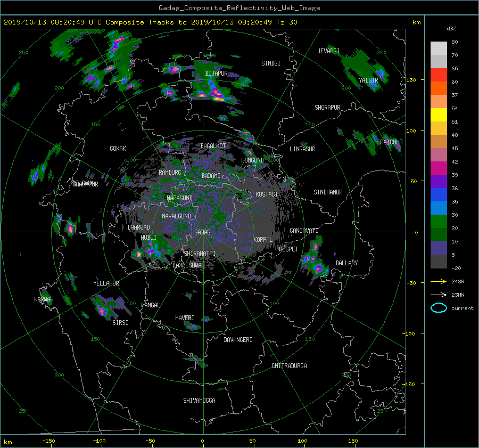Click the DHARWAD city label

pyautogui.click(x=138, y=227)
